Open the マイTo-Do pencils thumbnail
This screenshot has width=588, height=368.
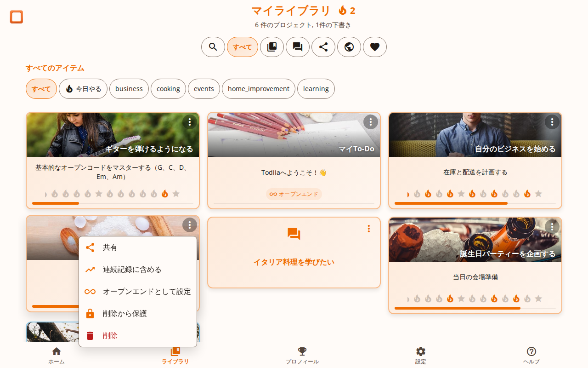(x=294, y=135)
